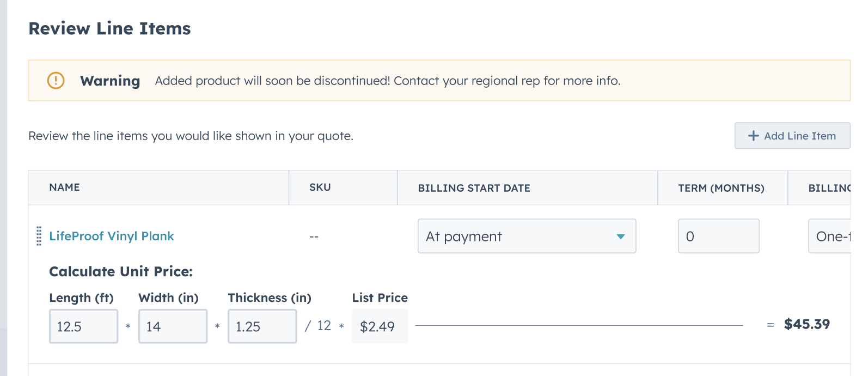The height and width of the screenshot is (376, 868).
Task: Select the Term months input showing 0
Action: click(718, 236)
